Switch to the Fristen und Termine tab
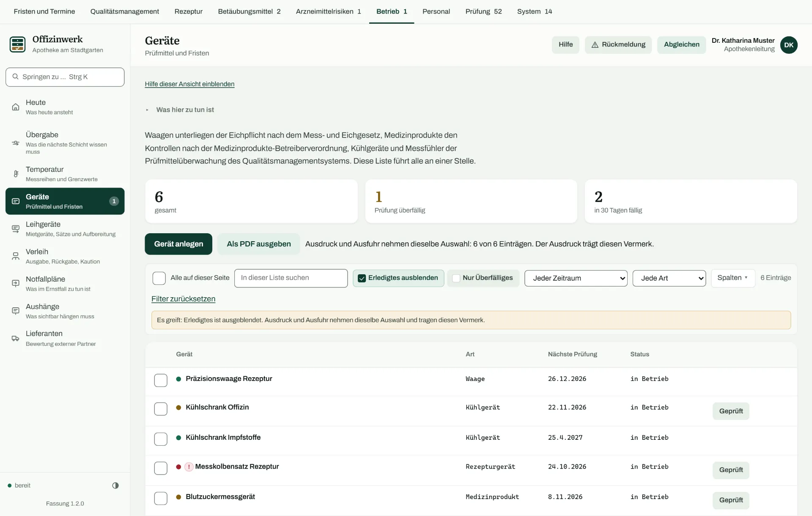 tap(44, 11)
